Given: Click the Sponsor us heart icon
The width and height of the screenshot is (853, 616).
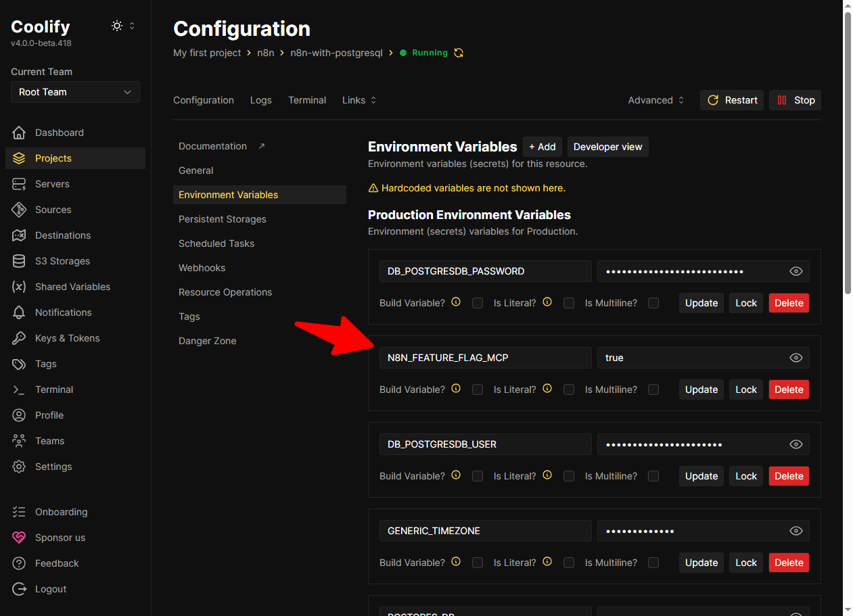Looking at the screenshot, I should click(19, 538).
